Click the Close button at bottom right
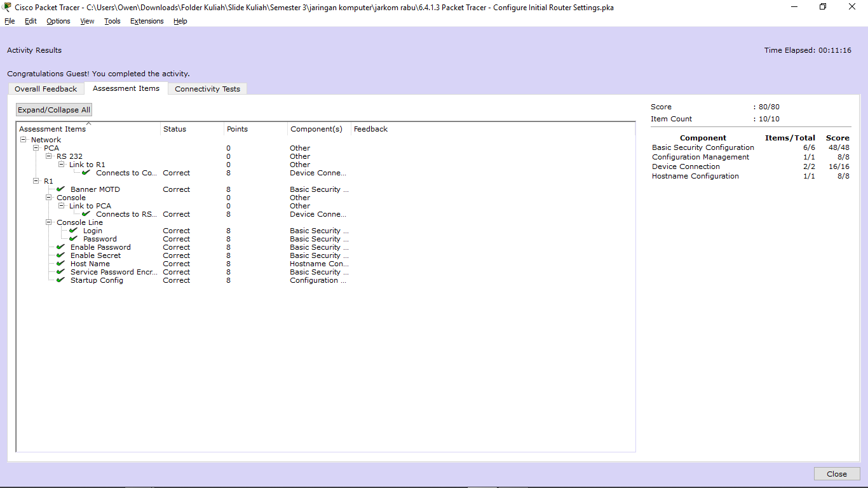 click(x=837, y=474)
